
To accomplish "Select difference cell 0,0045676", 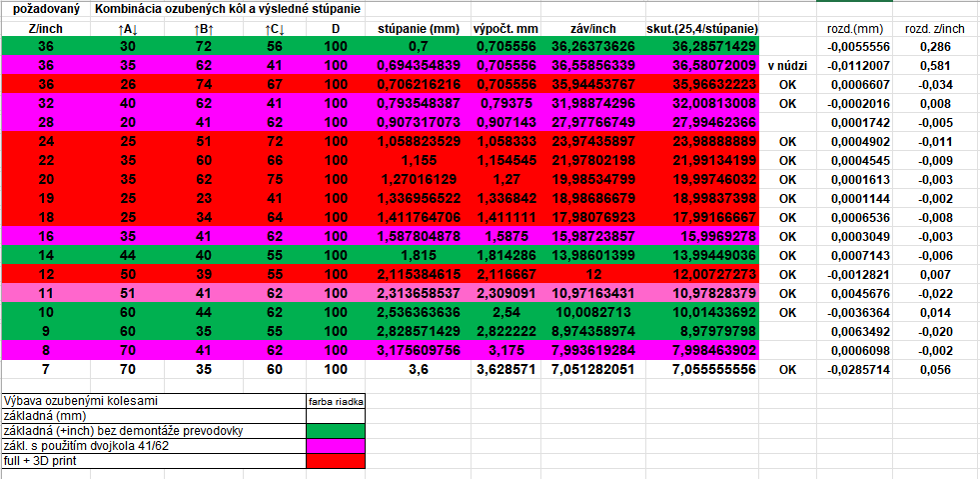I will tap(854, 293).
